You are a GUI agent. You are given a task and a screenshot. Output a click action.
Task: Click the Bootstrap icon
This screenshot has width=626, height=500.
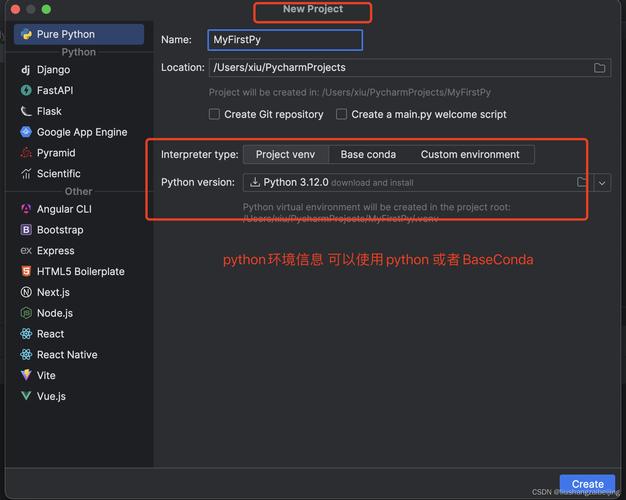(26, 230)
